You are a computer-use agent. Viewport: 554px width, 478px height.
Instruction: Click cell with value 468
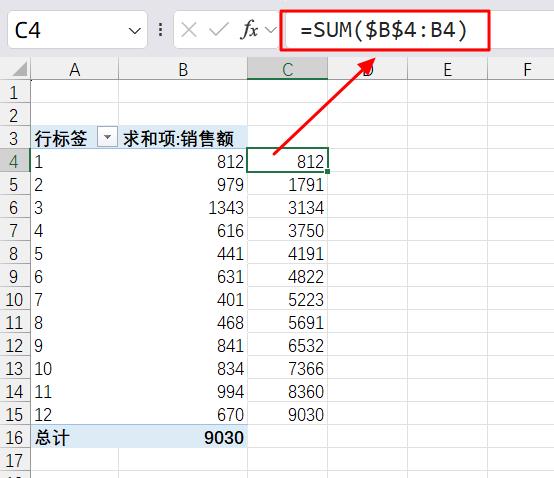tap(183, 322)
